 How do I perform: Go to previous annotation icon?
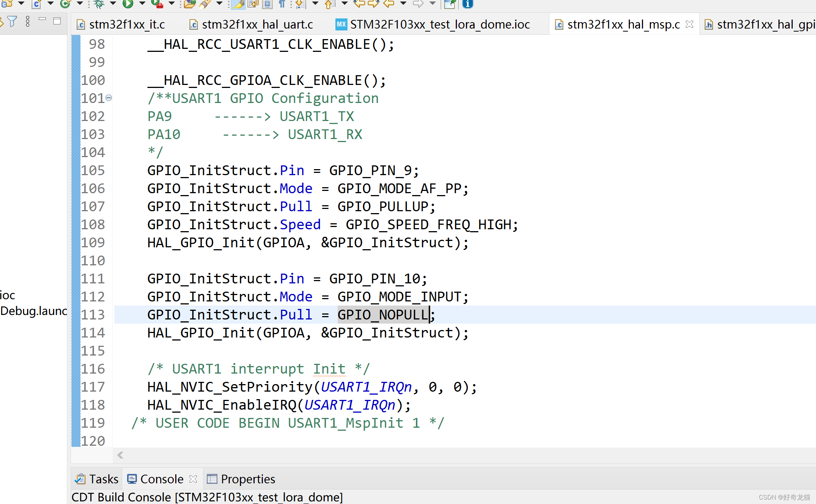coord(329,4)
